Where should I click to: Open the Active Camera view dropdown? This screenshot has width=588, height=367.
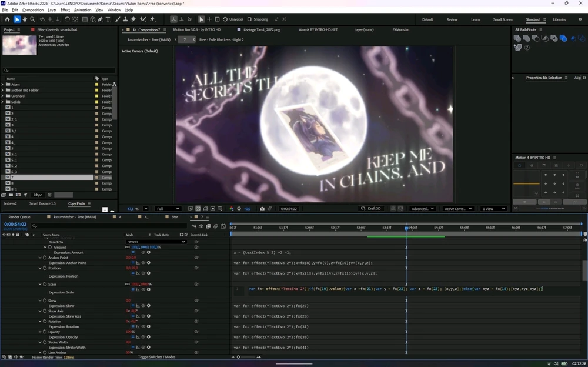coord(458,209)
